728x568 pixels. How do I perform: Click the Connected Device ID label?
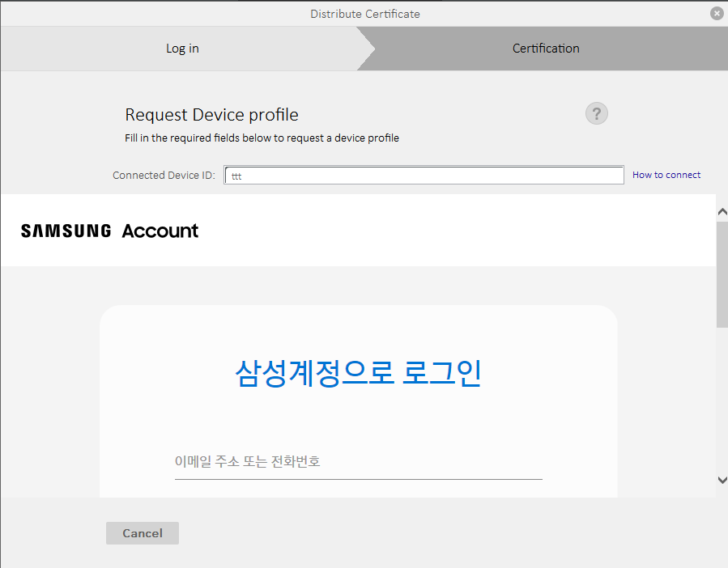(x=164, y=175)
